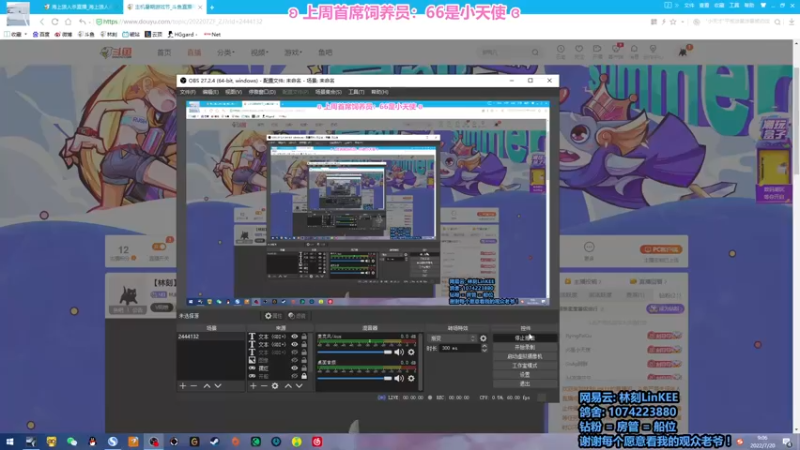Add a new scene in OBS Scenes panel
Screen dimensions: 800x450
coord(183,386)
